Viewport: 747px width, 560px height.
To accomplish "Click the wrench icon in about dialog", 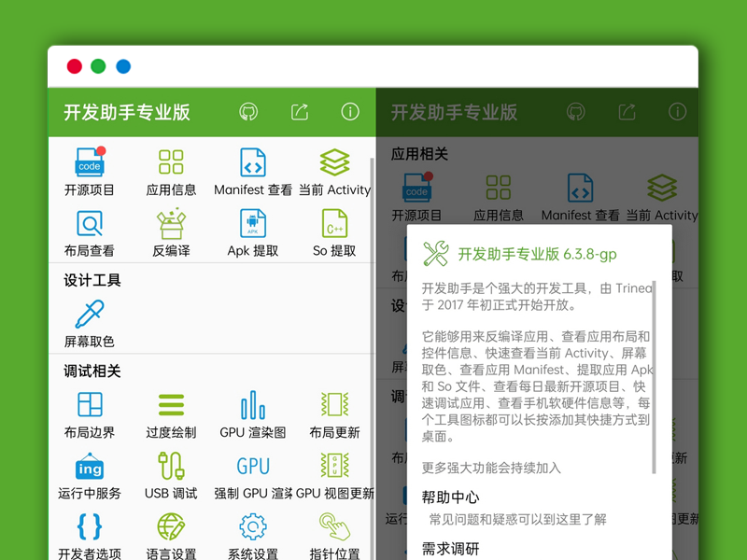I will (x=436, y=253).
